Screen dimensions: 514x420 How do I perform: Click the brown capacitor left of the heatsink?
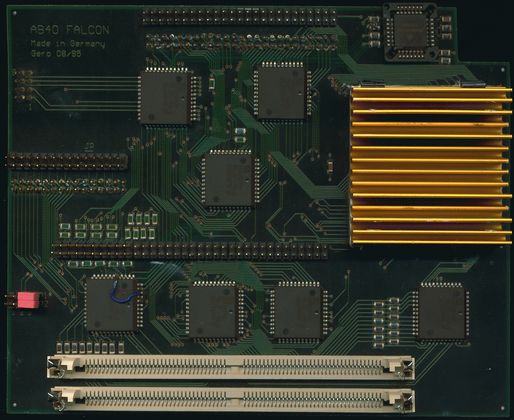[x=330, y=167]
